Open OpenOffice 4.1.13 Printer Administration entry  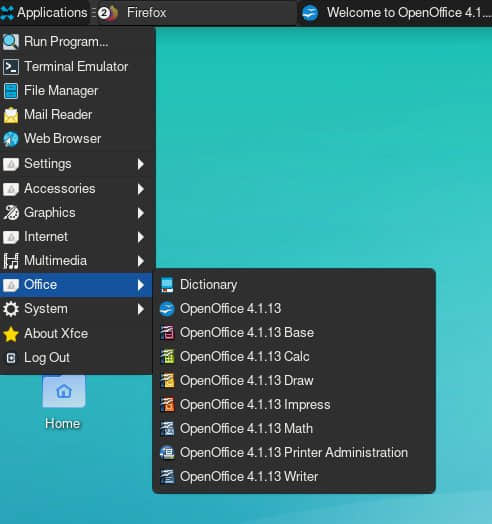(x=294, y=453)
